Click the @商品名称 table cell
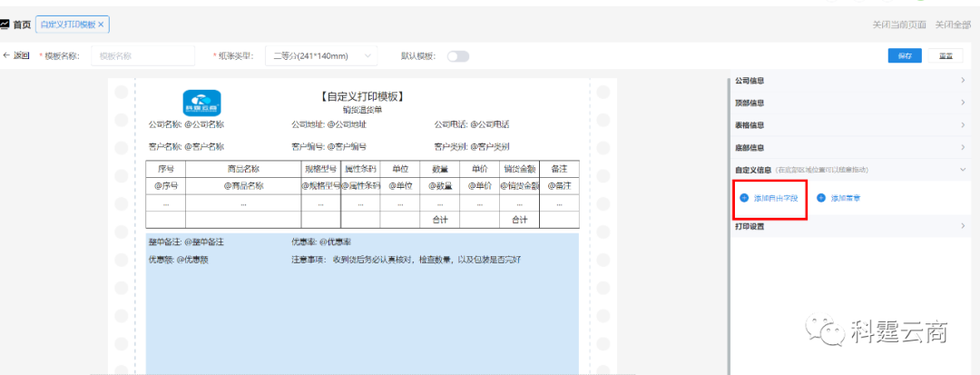 (243, 185)
